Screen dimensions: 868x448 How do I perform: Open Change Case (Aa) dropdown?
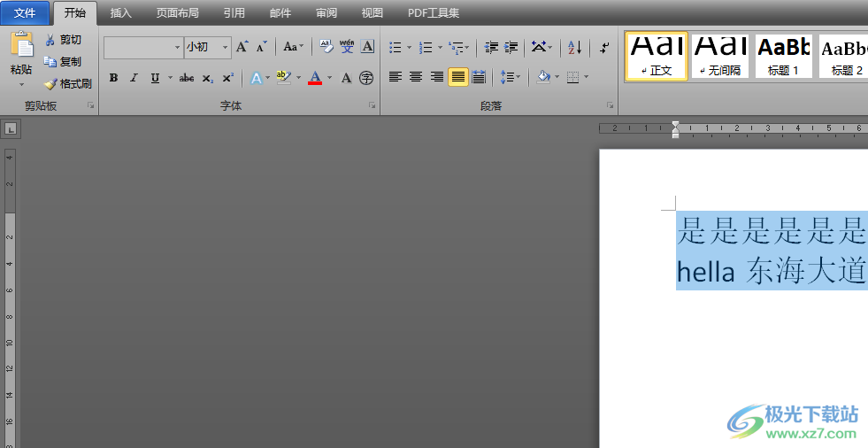pyautogui.click(x=293, y=47)
